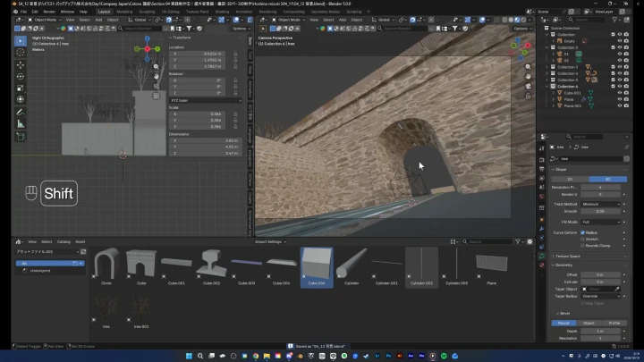This screenshot has height=362, width=644.
Task: Toggle orthographic grid icon in left viewport
Action: (156, 96)
